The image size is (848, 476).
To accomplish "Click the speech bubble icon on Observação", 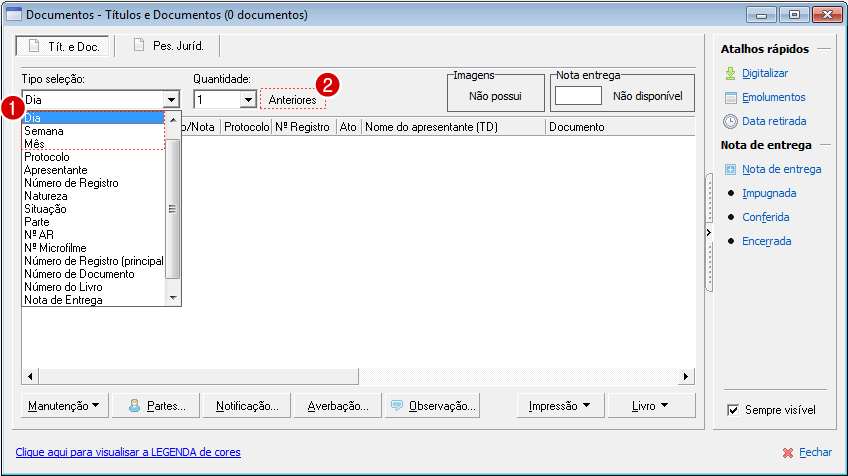I will (397, 406).
